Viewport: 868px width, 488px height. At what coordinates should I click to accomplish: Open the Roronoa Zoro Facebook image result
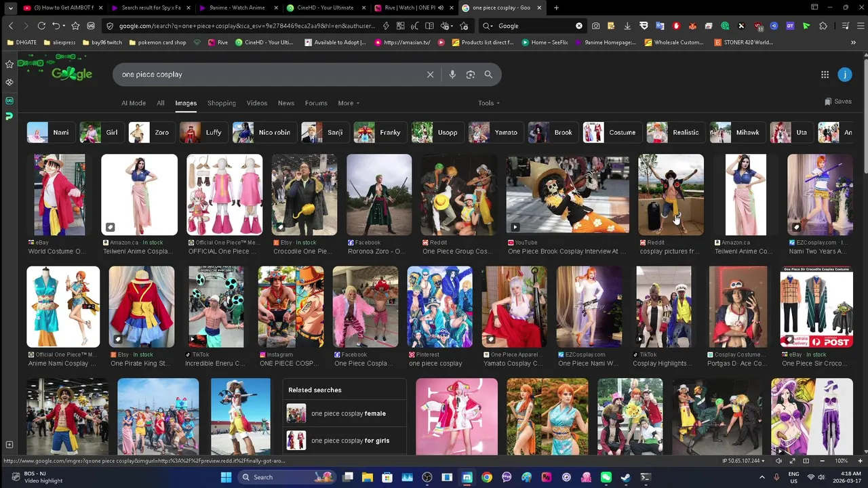pos(378,195)
